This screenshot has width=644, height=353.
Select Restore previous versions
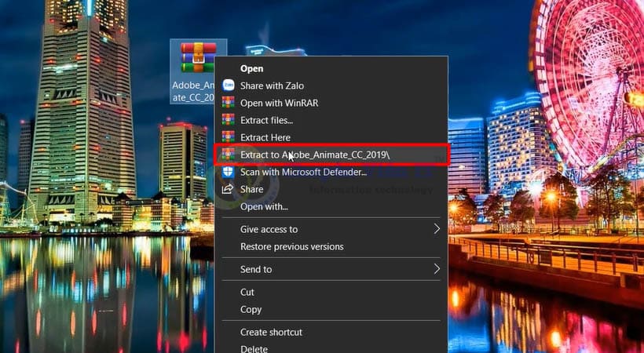[291, 246]
